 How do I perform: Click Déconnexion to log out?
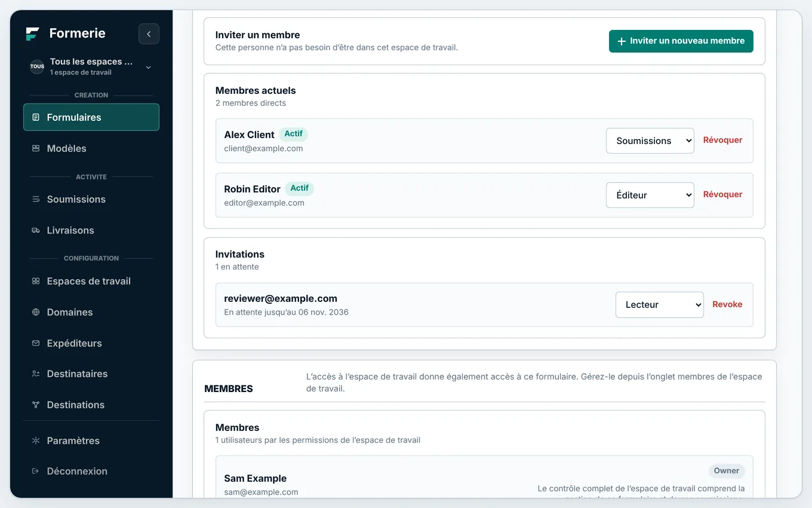coord(91,471)
